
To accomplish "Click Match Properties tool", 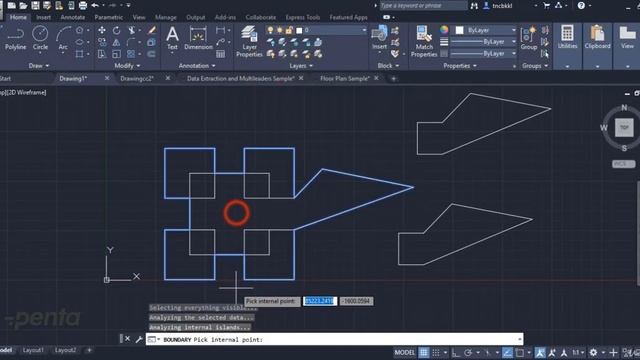I will click(x=424, y=41).
